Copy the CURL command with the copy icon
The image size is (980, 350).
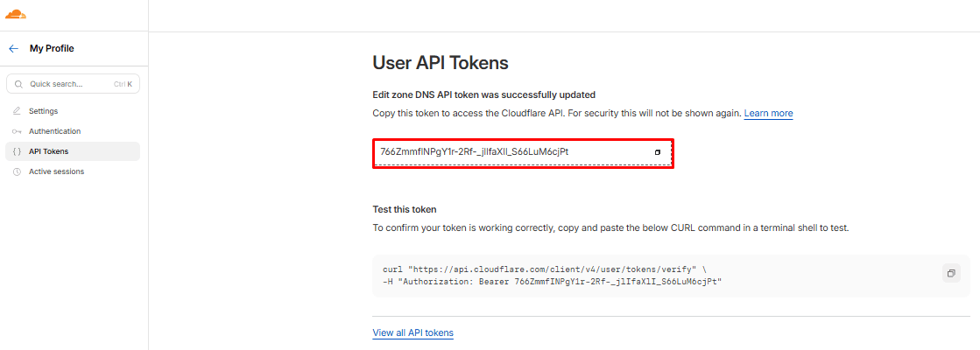[950, 273]
